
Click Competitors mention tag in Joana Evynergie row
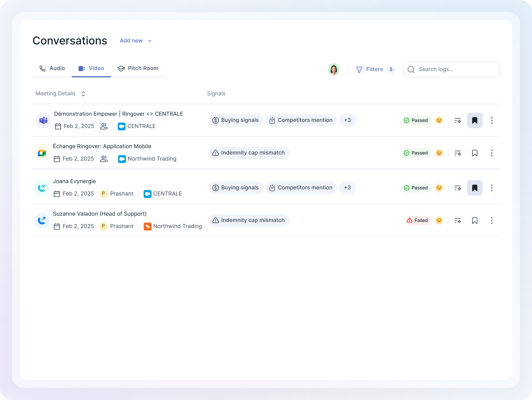point(301,188)
